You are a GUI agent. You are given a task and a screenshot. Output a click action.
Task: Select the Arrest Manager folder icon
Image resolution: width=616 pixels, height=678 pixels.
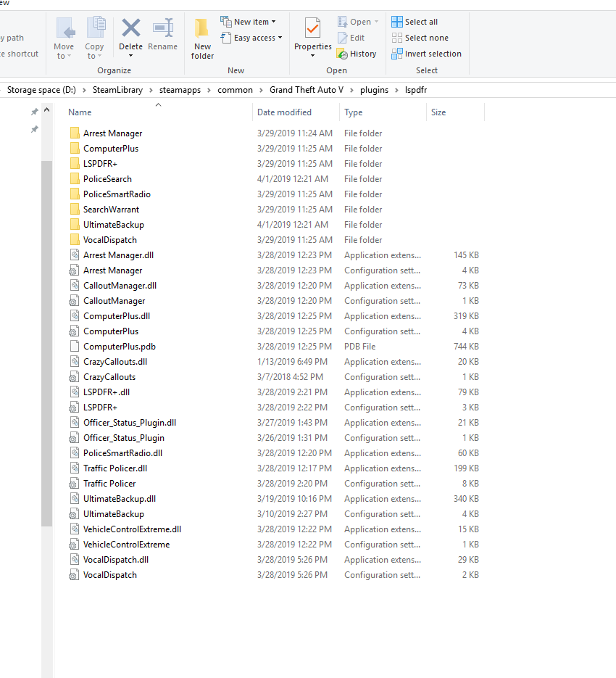coord(75,133)
